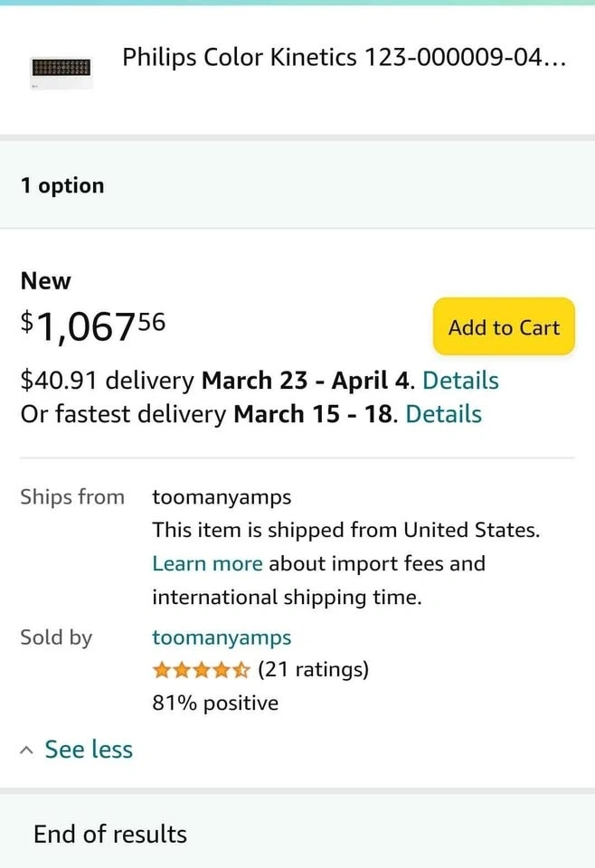The height and width of the screenshot is (868, 595).
Task: Open Details for March 23 - April 4 delivery
Action: (x=460, y=381)
